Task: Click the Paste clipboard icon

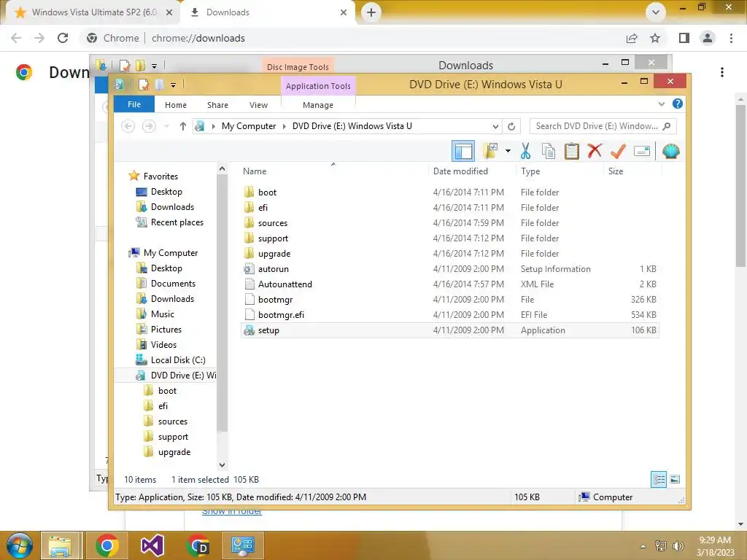Action: [572, 152]
